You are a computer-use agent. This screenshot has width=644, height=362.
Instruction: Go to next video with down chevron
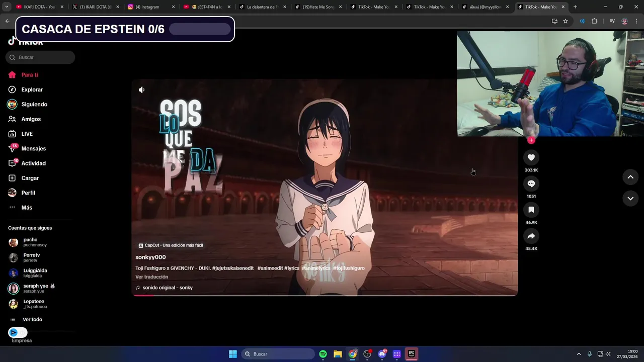(630, 199)
